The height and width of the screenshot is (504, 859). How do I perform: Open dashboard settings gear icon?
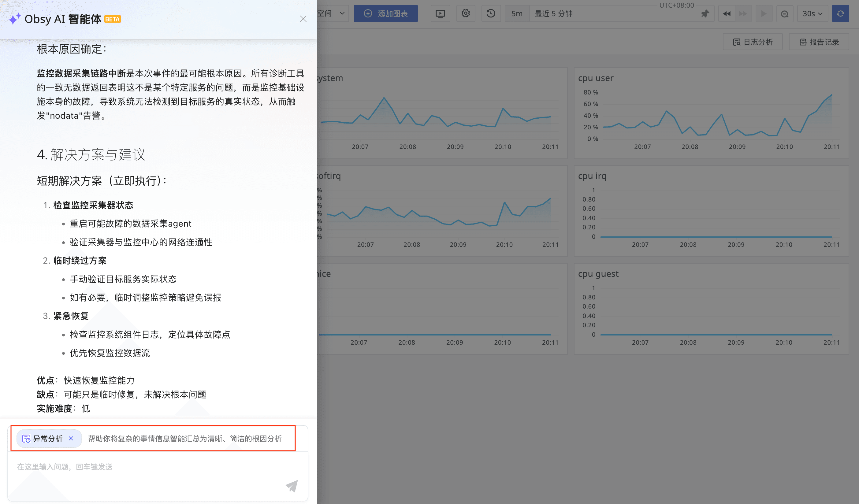466,14
